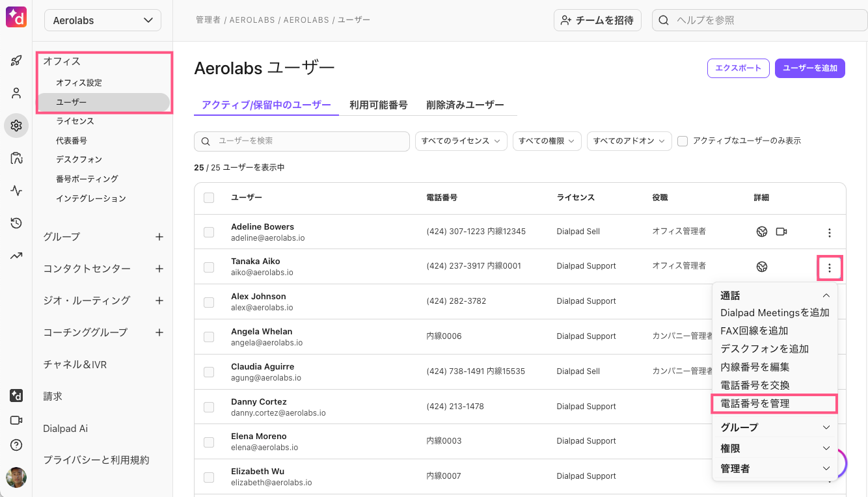
Task: Switch to 削除済みユーザー tab
Action: (x=465, y=105)
